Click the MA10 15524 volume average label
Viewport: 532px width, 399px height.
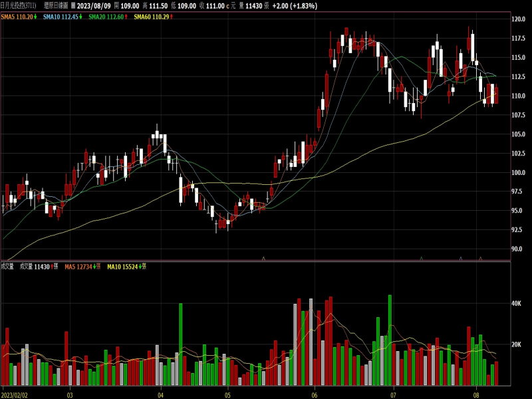coord(121,267)
